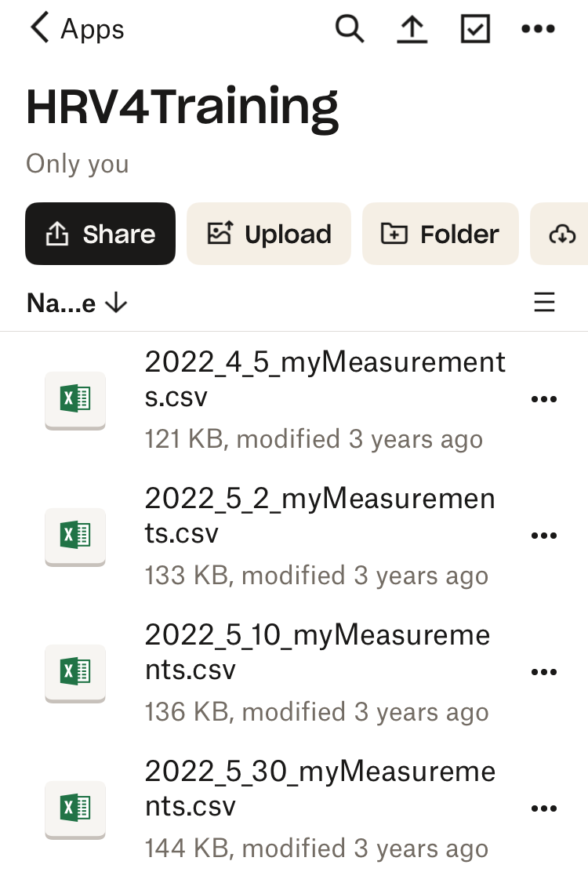
Task: Create a new Folder
Action: pos(440,234)
